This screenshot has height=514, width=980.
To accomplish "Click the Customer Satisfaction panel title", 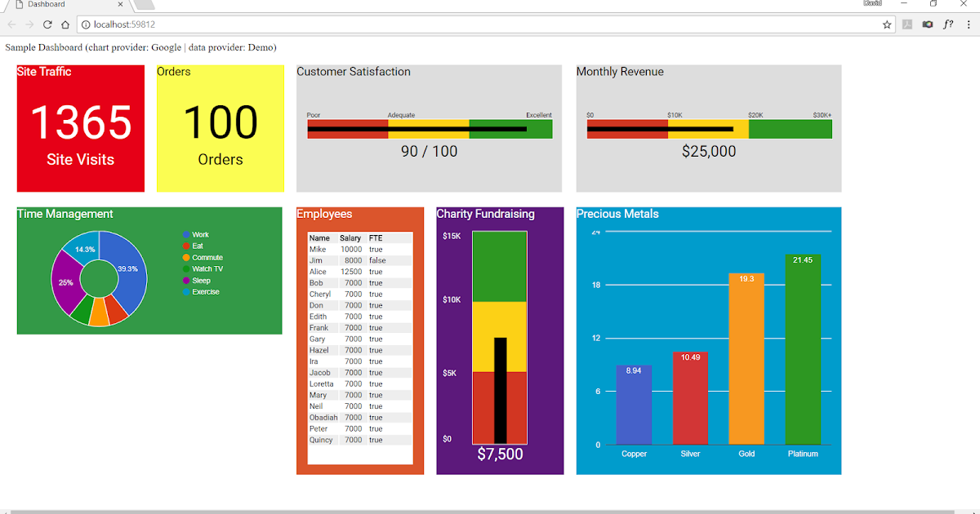I will click(x=353, y=72).
